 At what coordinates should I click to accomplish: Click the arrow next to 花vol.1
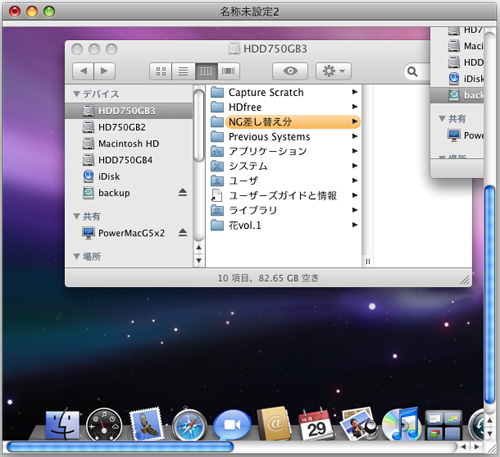point(355,225)
